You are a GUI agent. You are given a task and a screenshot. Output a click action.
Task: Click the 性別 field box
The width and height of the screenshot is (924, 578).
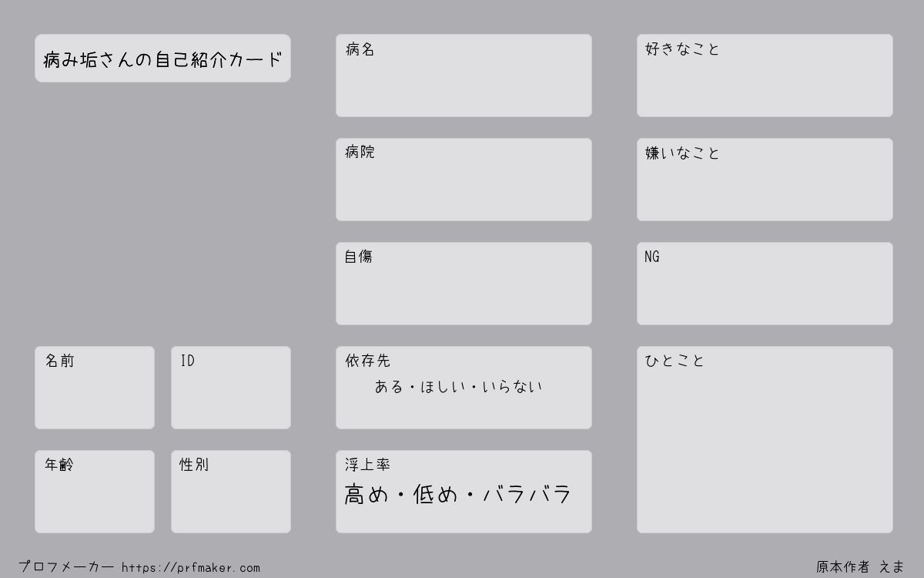click(x=231, y=492)
